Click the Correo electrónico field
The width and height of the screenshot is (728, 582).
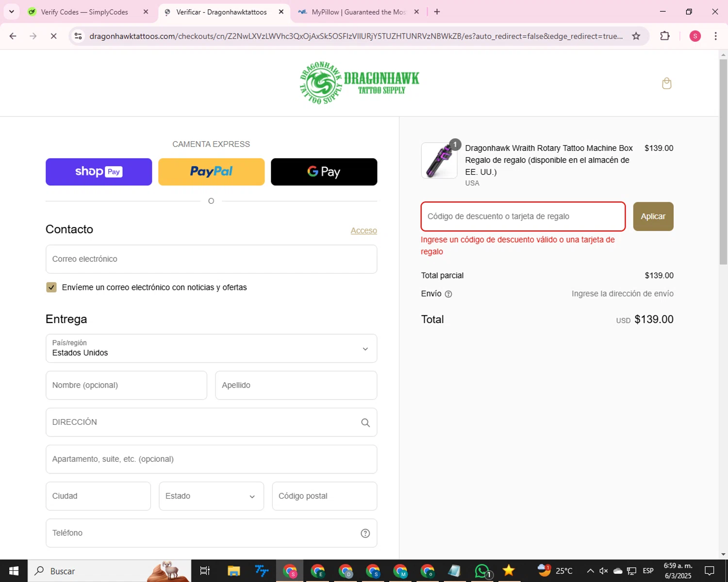[211, 259]
